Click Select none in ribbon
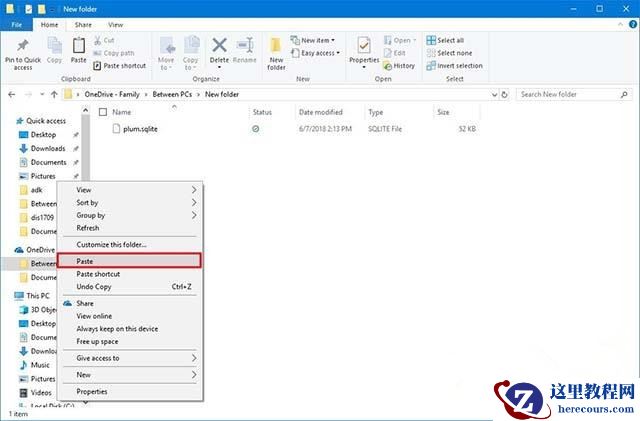This screenshot has width=640, height=421. pyautogui.click(x=449, y=53)
